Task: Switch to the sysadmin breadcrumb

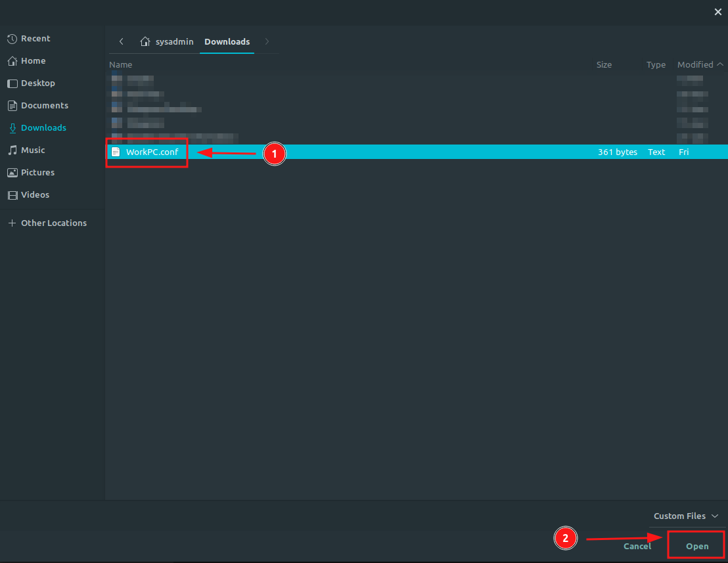Action: pyautogui.click(x=173, y=41)
